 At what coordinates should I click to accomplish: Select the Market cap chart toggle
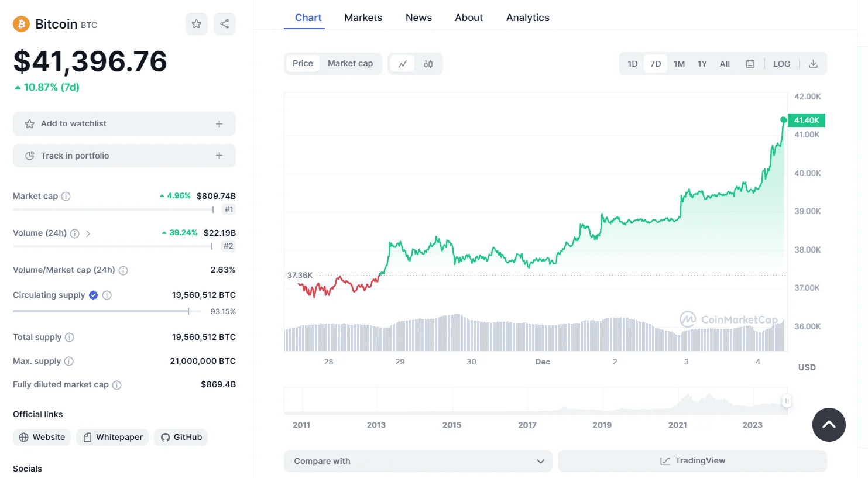[x=350, y=64]
